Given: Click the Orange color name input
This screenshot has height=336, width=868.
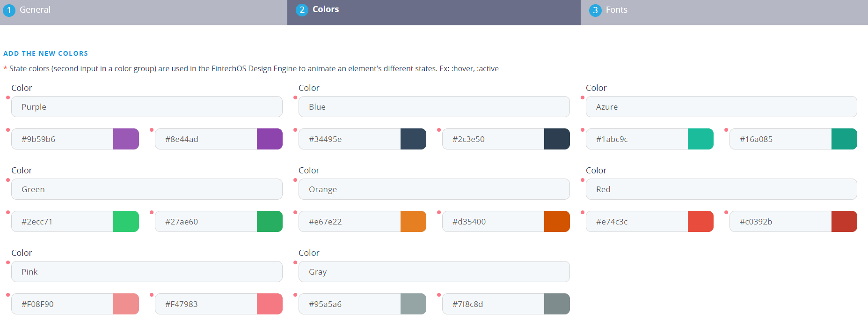Looking at the screenshot, I should pyautogui.click(x=434, y=189).
